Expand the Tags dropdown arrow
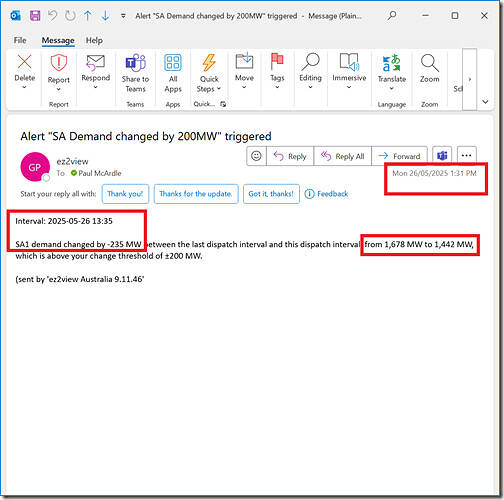This screenshot has width=504, height=500. (277, 87)
